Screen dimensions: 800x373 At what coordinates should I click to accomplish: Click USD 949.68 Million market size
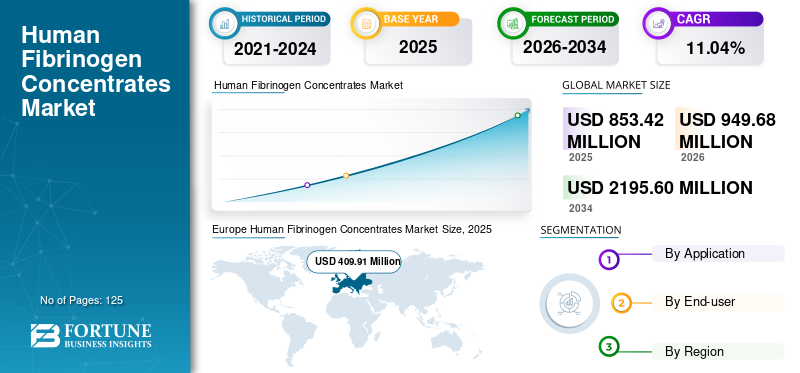727,130
